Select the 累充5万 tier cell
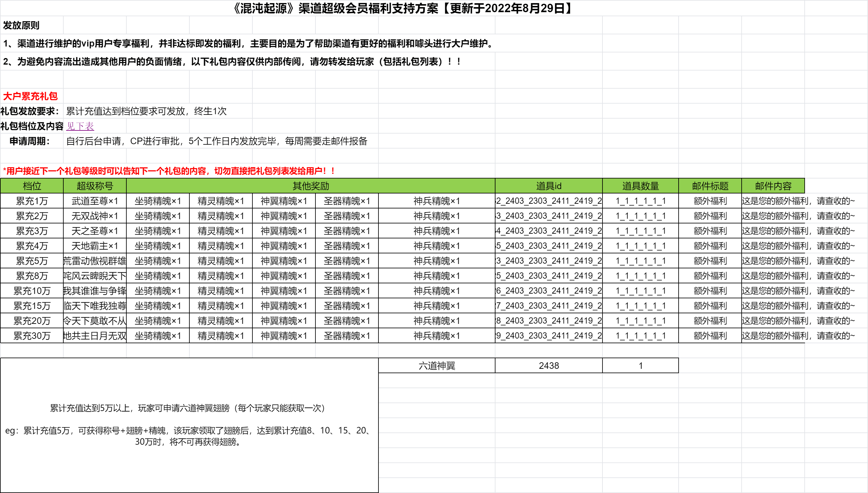This screenshot has height=493, width=868. [x=32, y=261]
